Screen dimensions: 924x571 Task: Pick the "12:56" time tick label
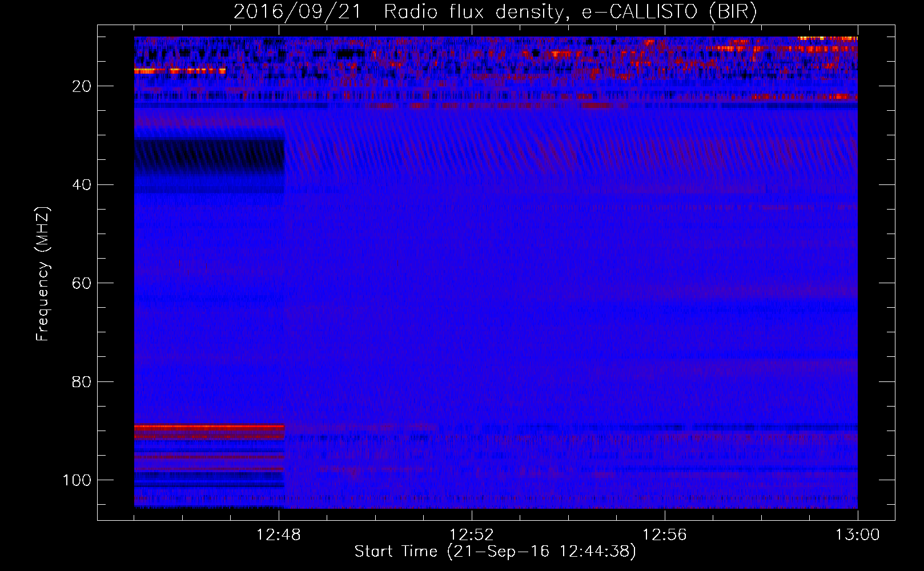coord(665,535)
